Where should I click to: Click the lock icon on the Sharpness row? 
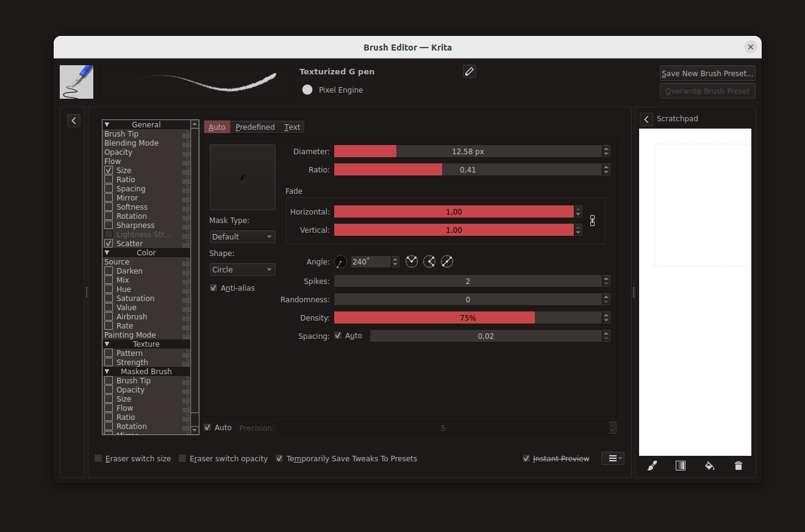point(185,225)
